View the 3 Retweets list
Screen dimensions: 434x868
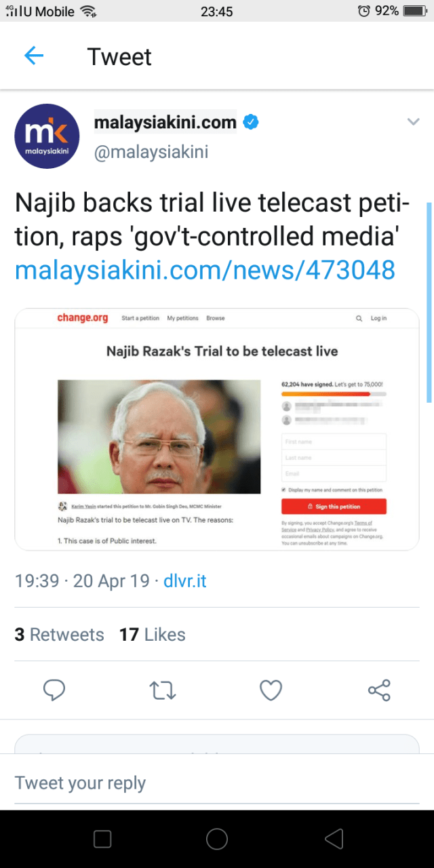pos(60,635)
